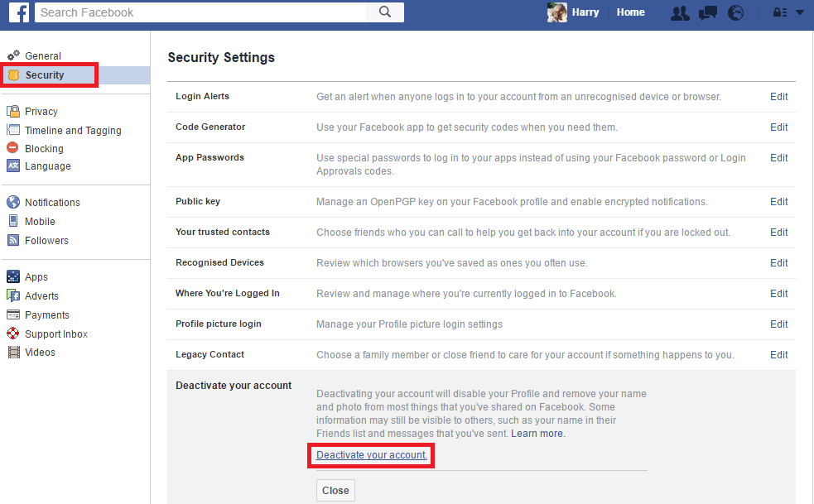The image size is (814, 504).
Task: Open friend requests icon in top bar
Action: pyautogui.click(x=680, y=12)
